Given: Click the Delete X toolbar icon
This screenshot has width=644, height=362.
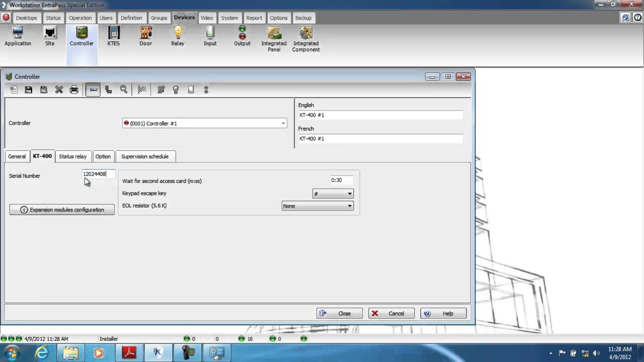Looking at the screenshot, I should [59, 89].
